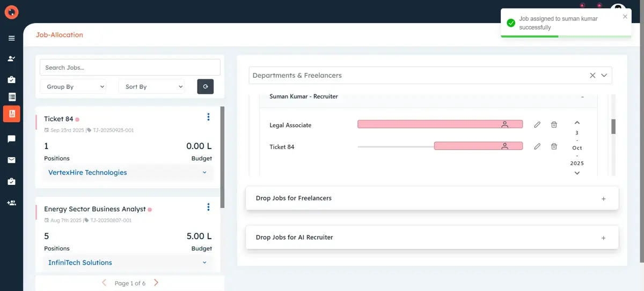Open the Group By dropdown
644x291 pixels.
tap(73, 86)
